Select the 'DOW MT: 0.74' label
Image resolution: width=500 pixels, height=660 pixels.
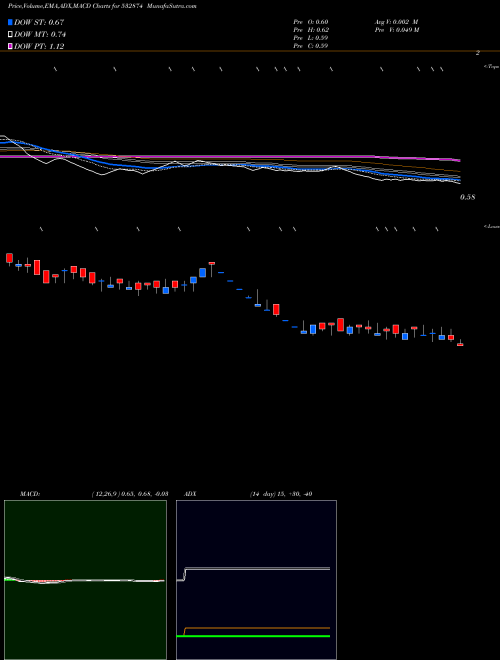[x=40, y=34]
